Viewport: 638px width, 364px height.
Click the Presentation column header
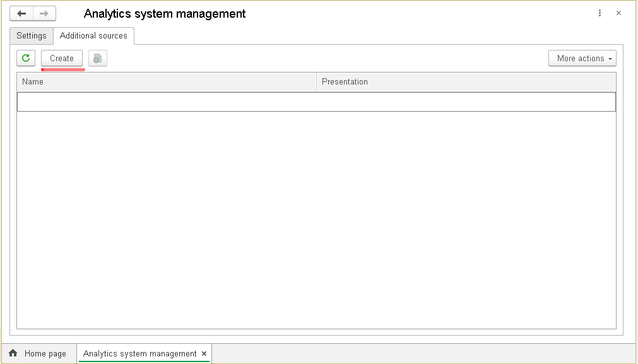click(466, 81)
